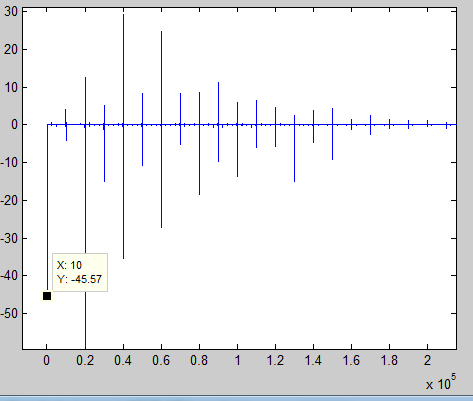Click the black data cursor marker
Image resolution: width=473 pixels, height=401 pixels.
[47, 296]
